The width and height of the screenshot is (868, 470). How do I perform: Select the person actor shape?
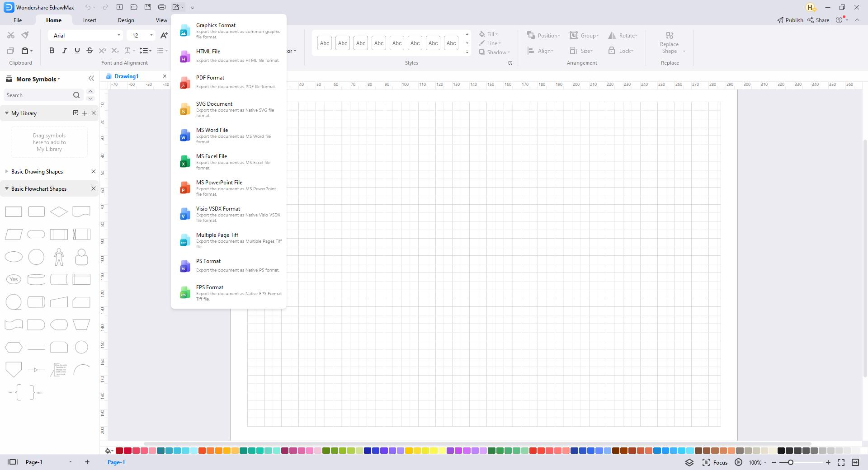click(59, 257)
